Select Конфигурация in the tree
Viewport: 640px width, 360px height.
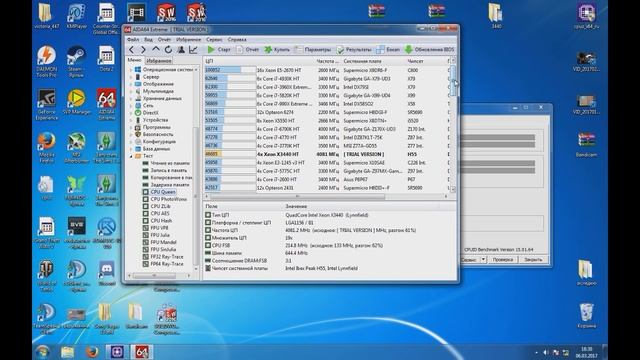coord(159,142)
